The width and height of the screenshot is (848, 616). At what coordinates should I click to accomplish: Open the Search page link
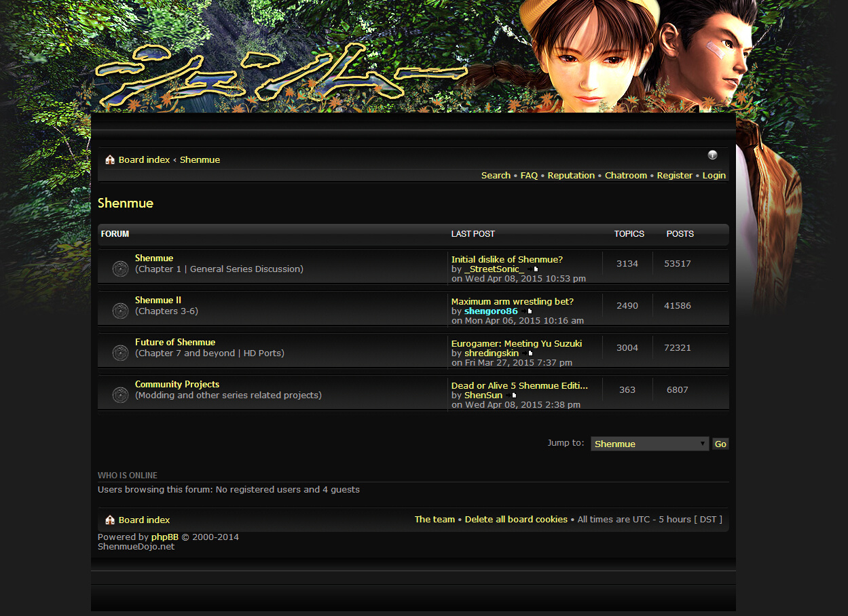(x=496, y=176)
